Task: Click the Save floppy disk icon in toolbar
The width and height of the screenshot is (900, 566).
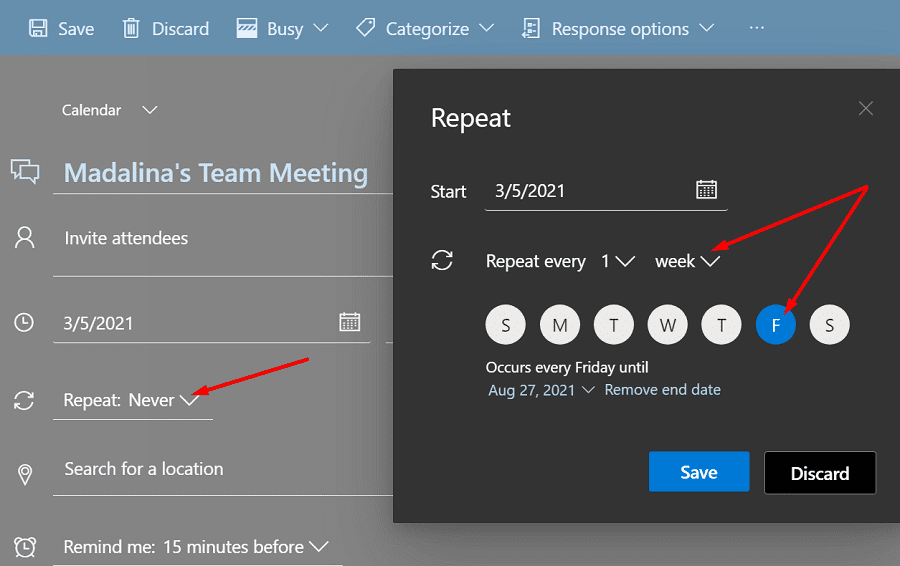Action: click(38, 28)
